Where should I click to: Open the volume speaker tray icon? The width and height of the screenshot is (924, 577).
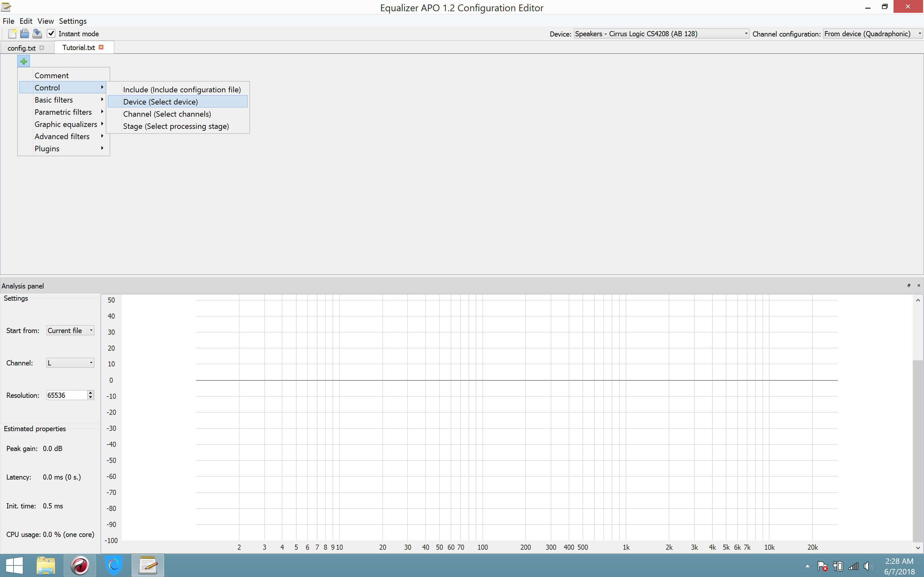[x=868, y=566]
